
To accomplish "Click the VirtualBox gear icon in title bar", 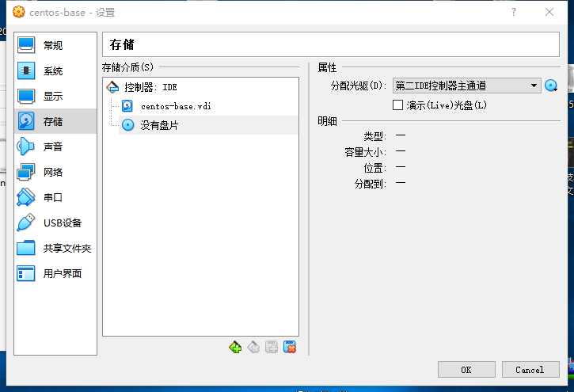I will click(x=19, y=12).
